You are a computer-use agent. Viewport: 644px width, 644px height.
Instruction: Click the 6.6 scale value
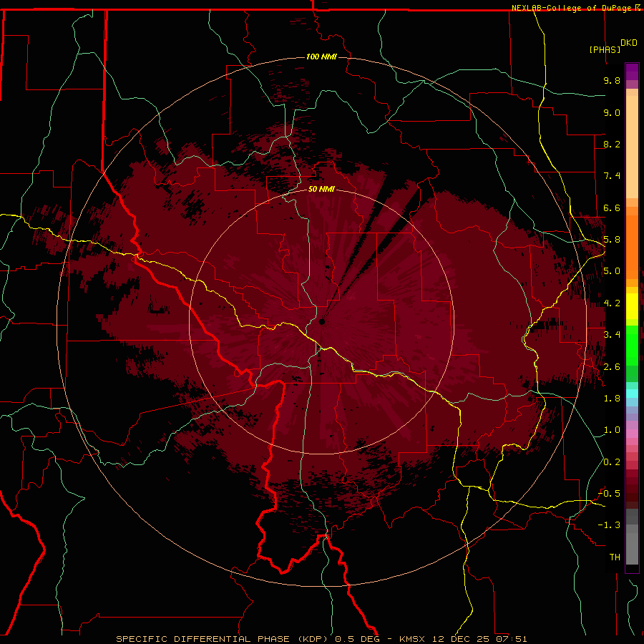click(x=612, y=208)
